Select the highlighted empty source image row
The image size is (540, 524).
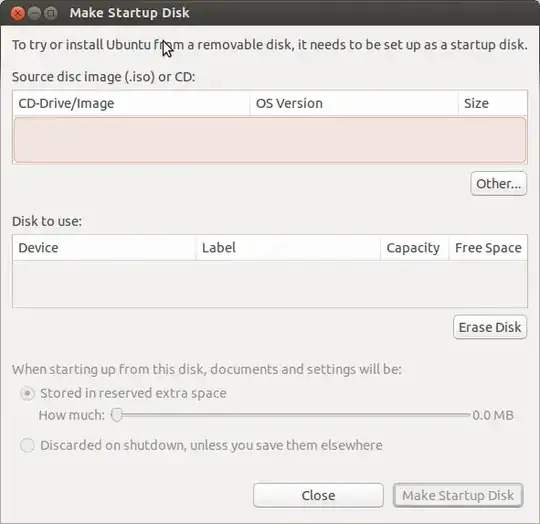point(270,140)
